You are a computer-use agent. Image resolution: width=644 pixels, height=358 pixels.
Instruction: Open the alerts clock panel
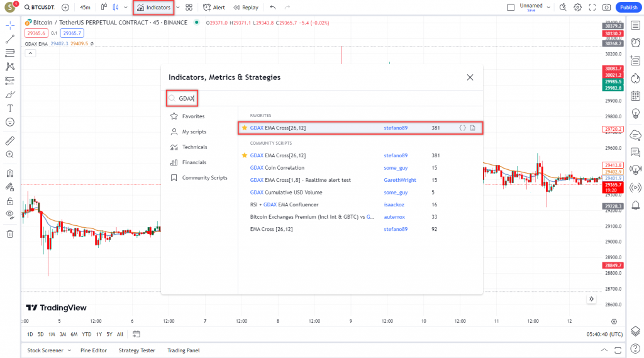tap(635, 43)
